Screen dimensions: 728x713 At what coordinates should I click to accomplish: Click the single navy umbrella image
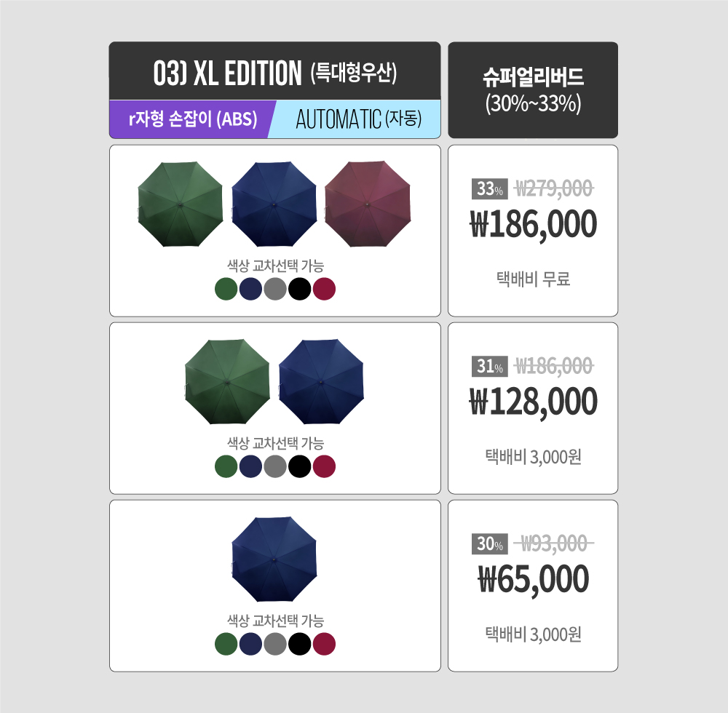coord(274,559)
